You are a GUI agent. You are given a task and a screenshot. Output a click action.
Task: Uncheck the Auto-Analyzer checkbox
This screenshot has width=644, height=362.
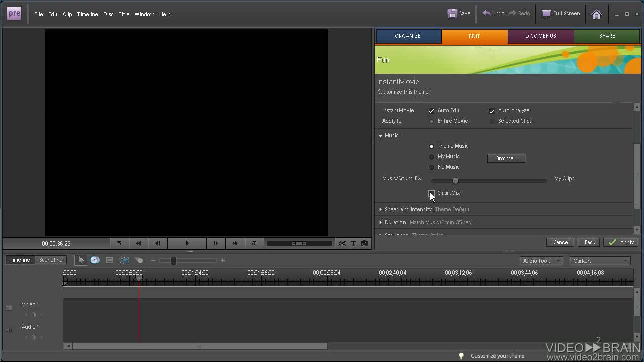coord(492,111)
